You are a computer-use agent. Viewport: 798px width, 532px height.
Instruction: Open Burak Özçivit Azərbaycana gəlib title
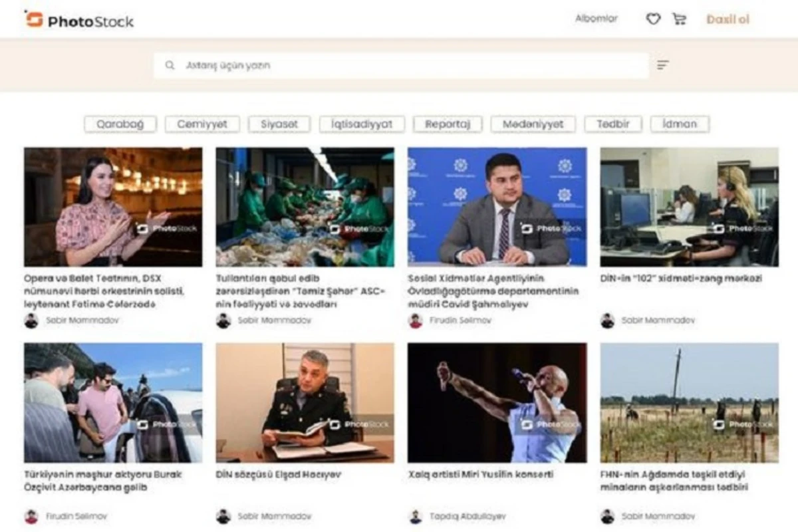[103, 481]
